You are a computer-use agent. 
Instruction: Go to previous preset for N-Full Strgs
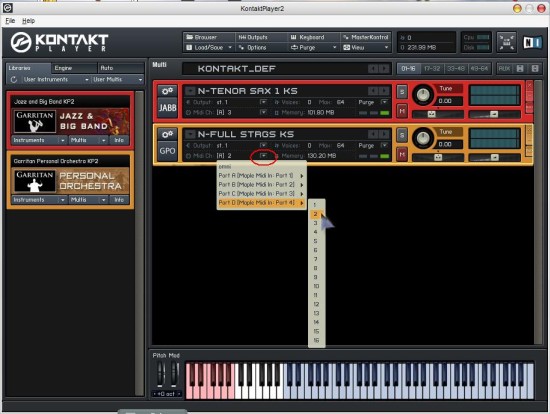373,134
